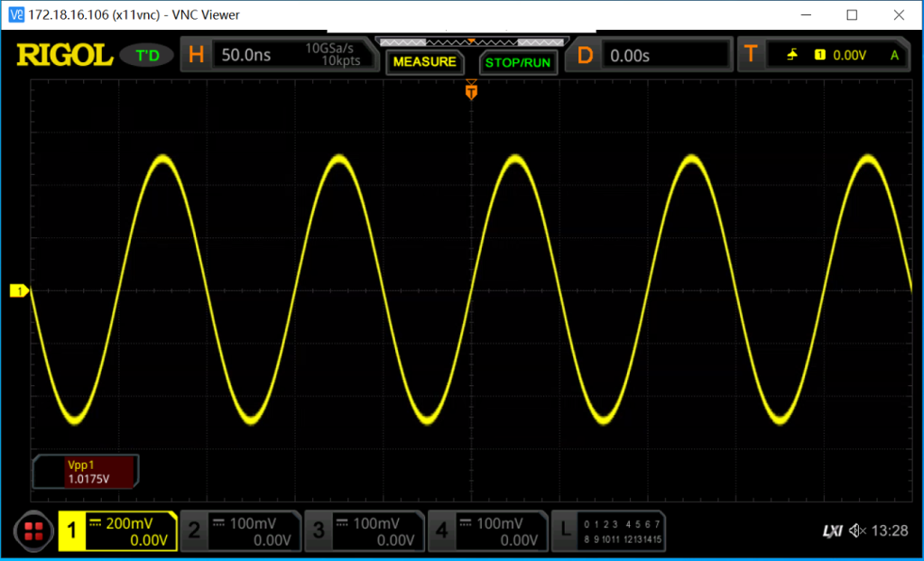Click the orange trigger position marker above the grid

click(471, 90)
